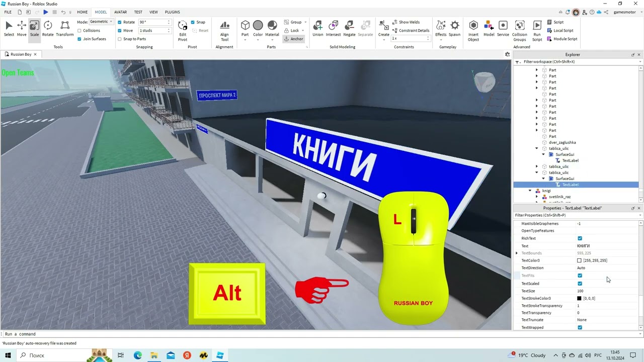
Task: Switch to the HOME tab
Action: (x=82, y=12)
